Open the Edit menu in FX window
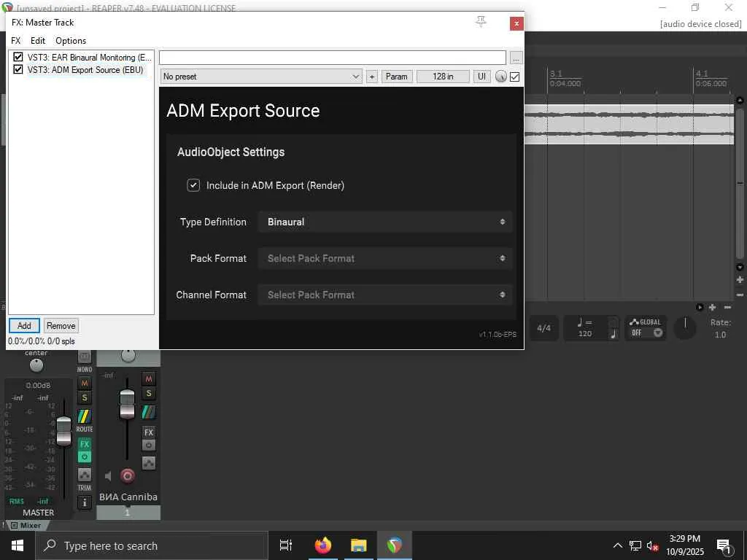The height and width of the screenshot is (560, 747). click(x=38, y=41)
